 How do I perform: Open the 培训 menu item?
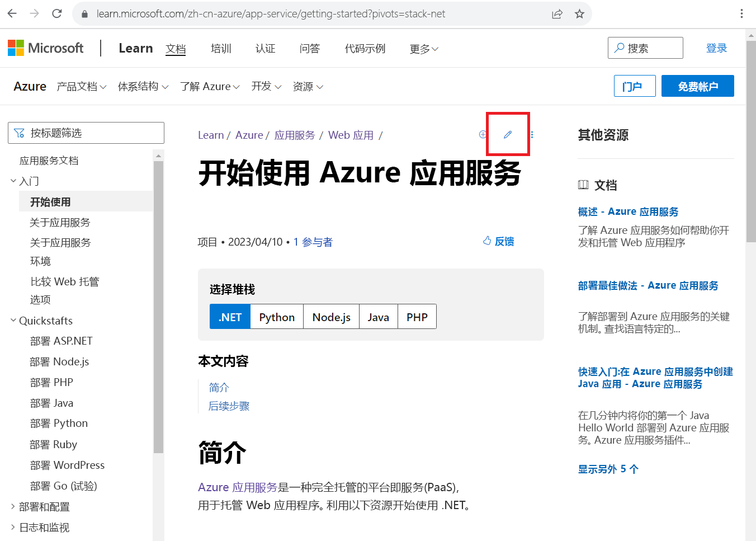pos(221,49)
